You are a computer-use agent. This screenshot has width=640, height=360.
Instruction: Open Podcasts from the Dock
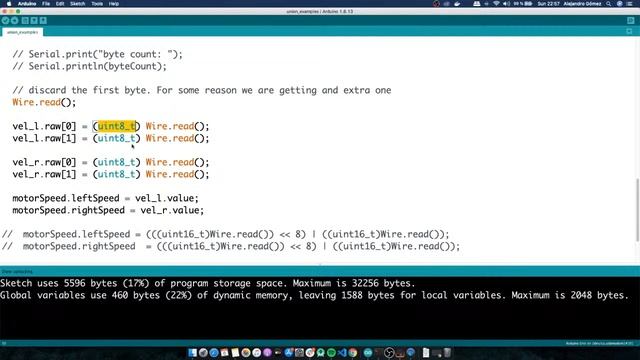click(267, 353)
